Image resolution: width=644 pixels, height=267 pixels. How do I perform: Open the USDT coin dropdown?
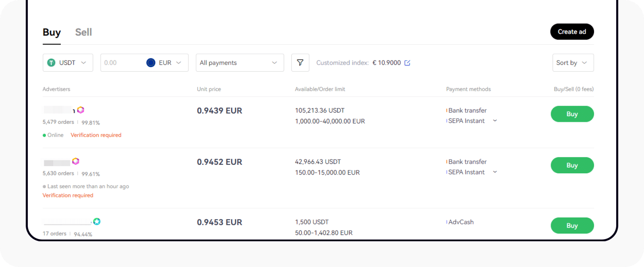click(x=68, y=63)
